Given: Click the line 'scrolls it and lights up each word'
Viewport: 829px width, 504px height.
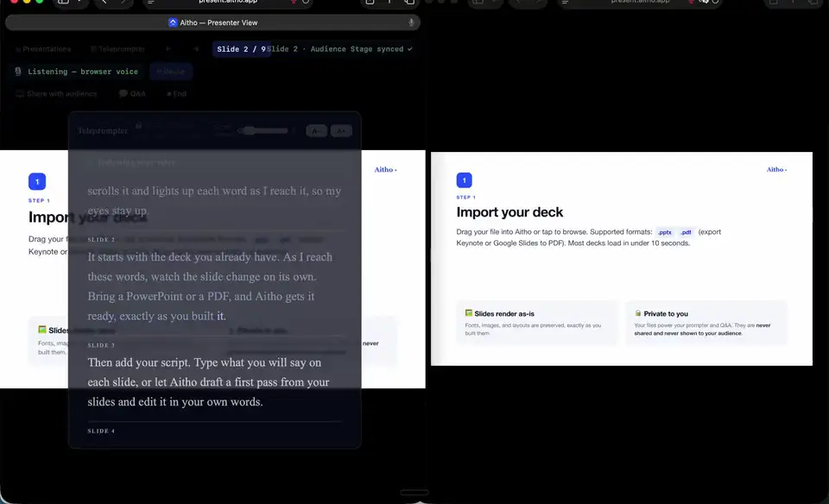Looking at the screenshot, I should coord(214,191).
